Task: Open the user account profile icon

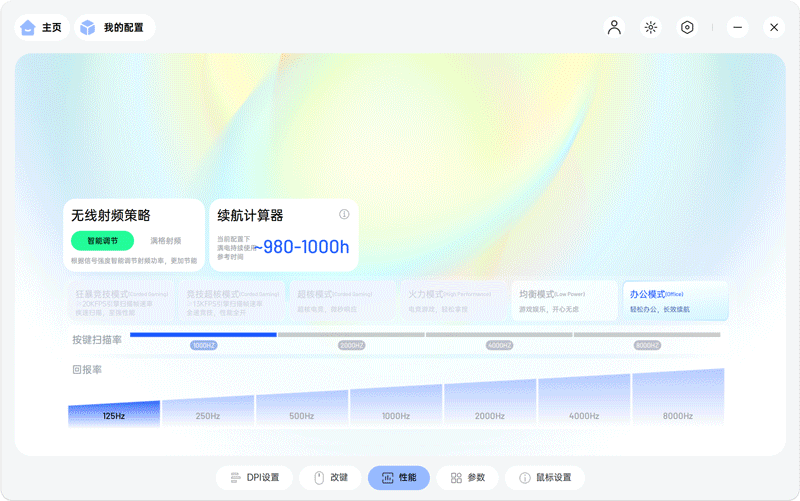Action: click(614, 27)
